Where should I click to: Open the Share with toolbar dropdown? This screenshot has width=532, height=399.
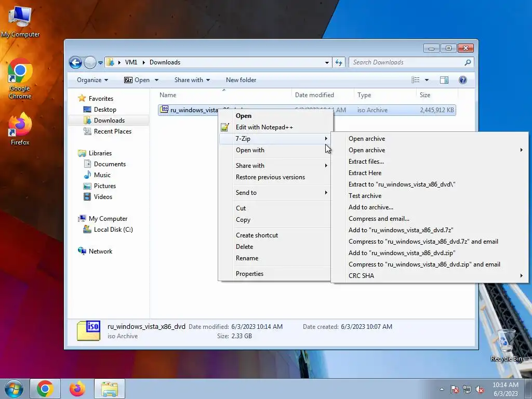tap(192, 79)
